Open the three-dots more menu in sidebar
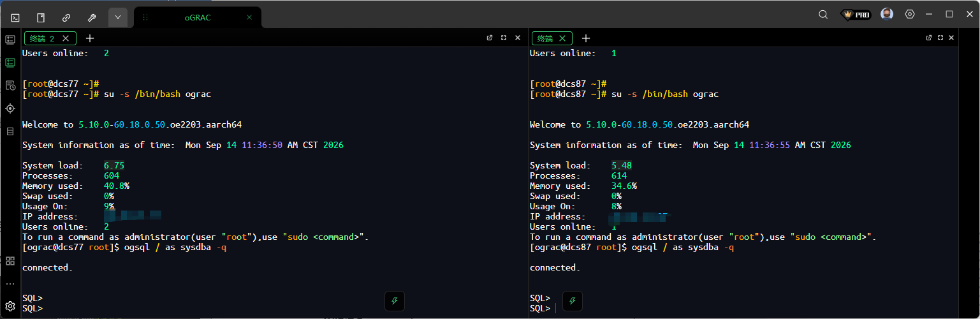 point(10,283)
